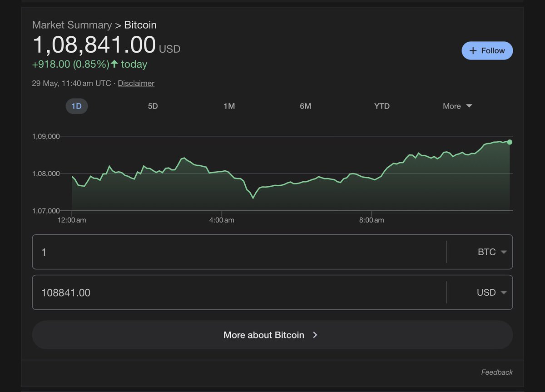Switch chart to 1M range
Screen dimensions: 545x392
pyautogui.click(x=229, y=106)
